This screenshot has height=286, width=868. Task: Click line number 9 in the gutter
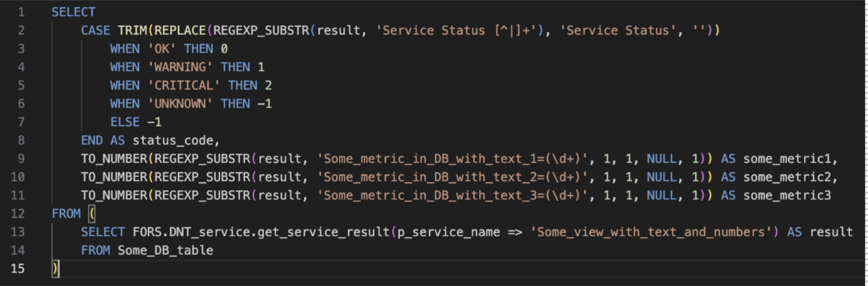tap(21, 158)
